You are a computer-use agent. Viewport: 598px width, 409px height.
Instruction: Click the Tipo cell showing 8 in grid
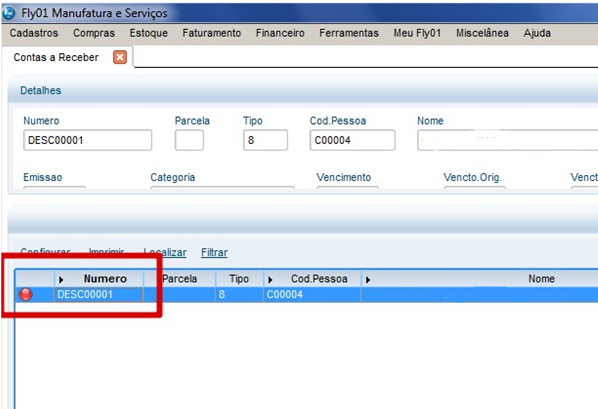(x=240, y=295)
